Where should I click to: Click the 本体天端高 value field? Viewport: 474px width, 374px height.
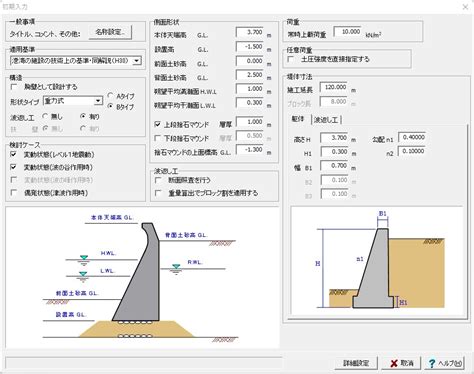pos(250,32)
